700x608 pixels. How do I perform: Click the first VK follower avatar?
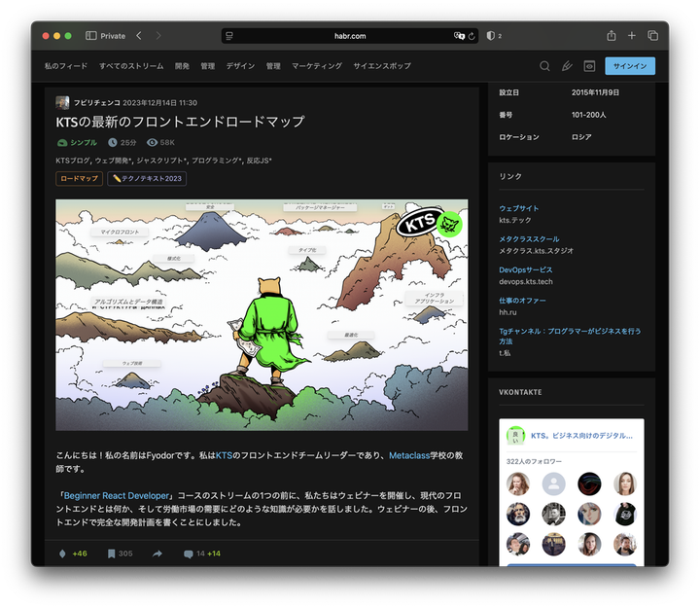tap(518, 483)
